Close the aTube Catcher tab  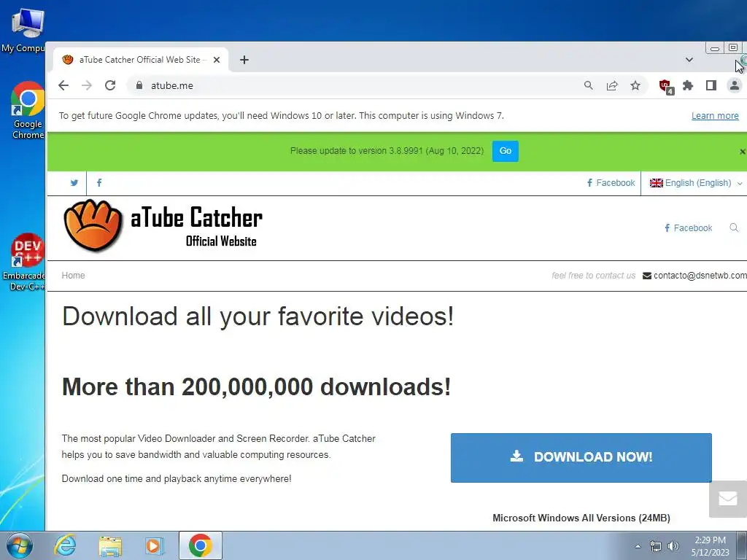[x=216, y=60]
